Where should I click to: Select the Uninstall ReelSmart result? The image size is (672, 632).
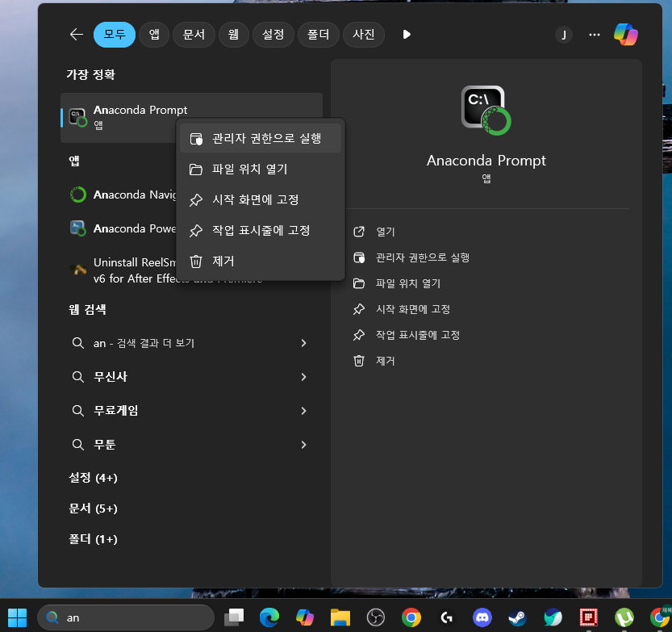point(123,270)
